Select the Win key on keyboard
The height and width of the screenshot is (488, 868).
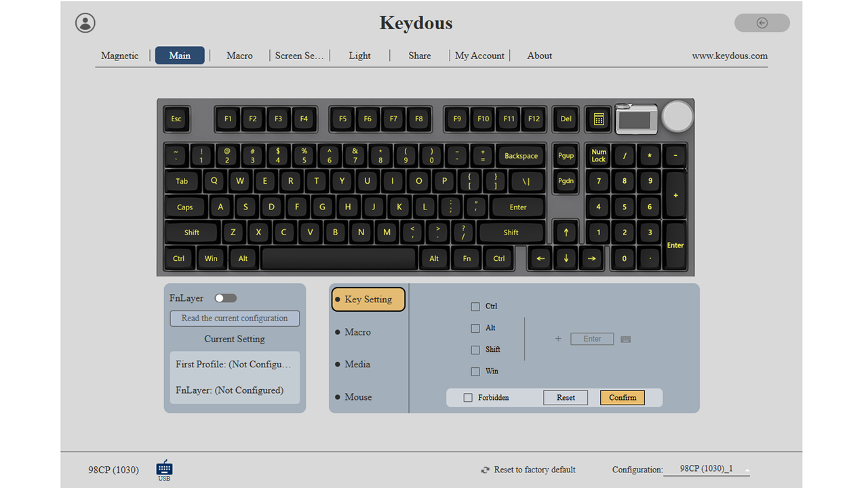point(211,258)
